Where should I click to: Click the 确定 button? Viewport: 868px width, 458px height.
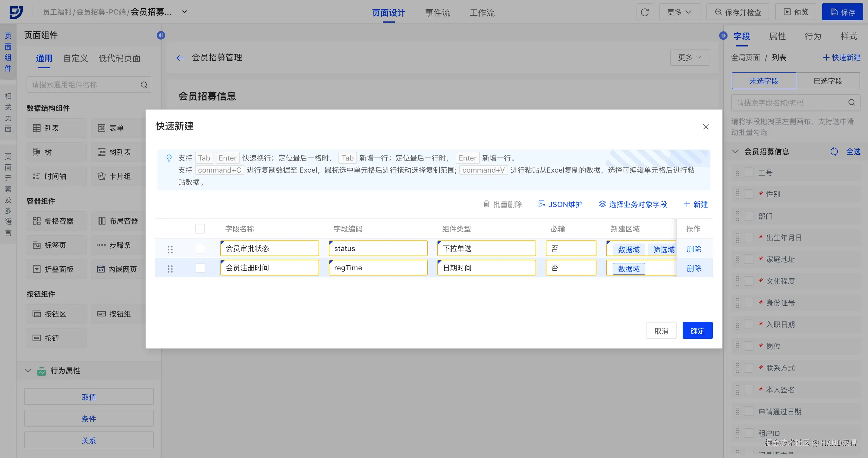point(697,331)
